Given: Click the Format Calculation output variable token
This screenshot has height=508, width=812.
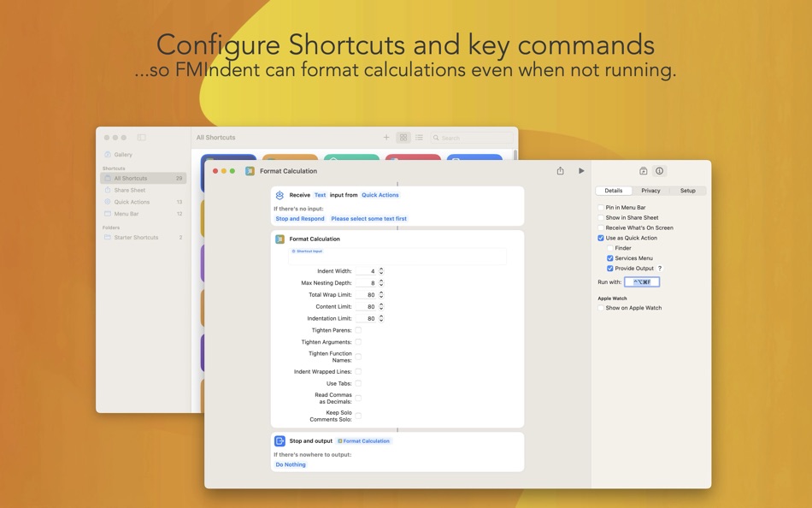Looking at the screenshot, I should tap(364, 441).
